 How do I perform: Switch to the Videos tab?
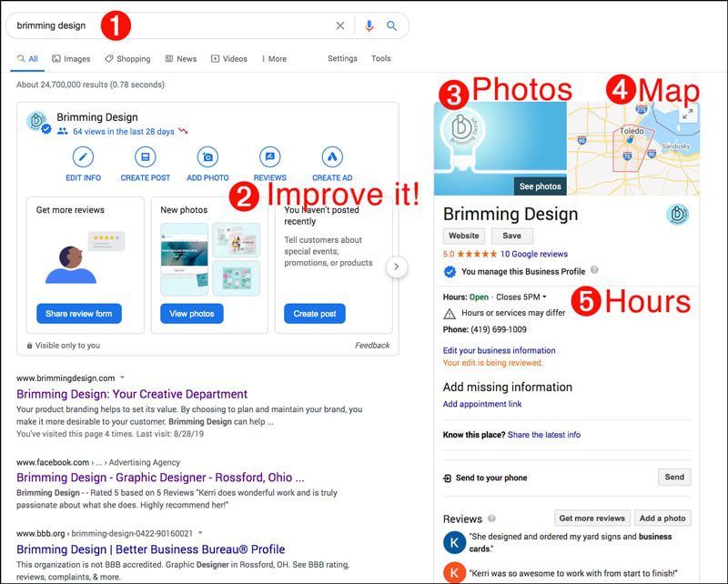click(x=229, y=59)
